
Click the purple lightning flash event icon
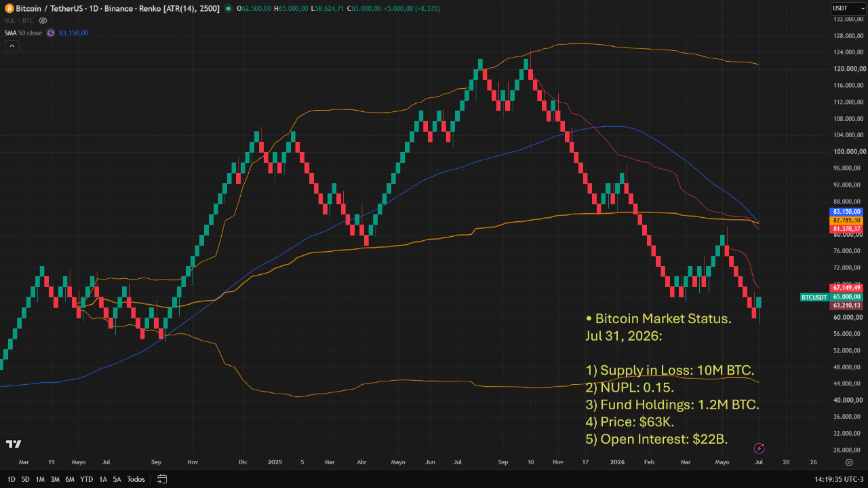pos(759,448)
